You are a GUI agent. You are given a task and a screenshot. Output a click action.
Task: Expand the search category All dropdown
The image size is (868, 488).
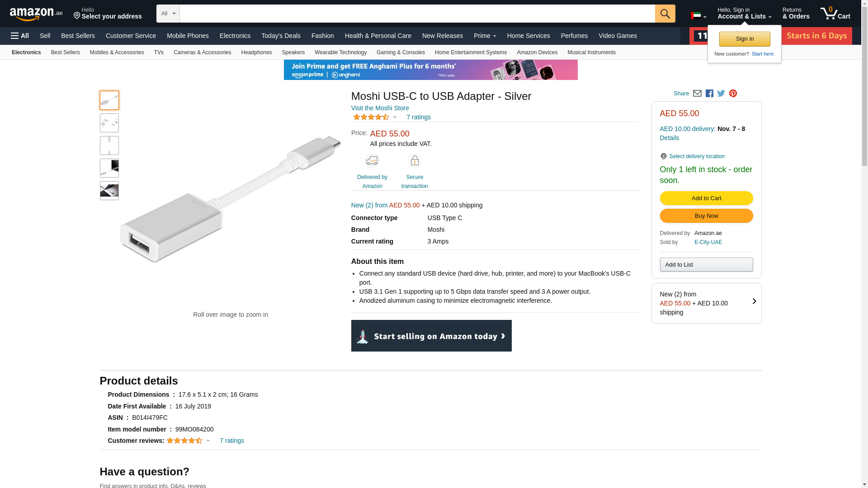click(x=168, y=14)
